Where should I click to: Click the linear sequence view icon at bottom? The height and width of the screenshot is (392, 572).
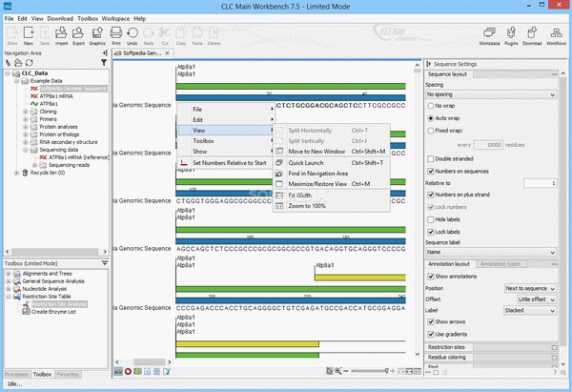click(118, 371)
